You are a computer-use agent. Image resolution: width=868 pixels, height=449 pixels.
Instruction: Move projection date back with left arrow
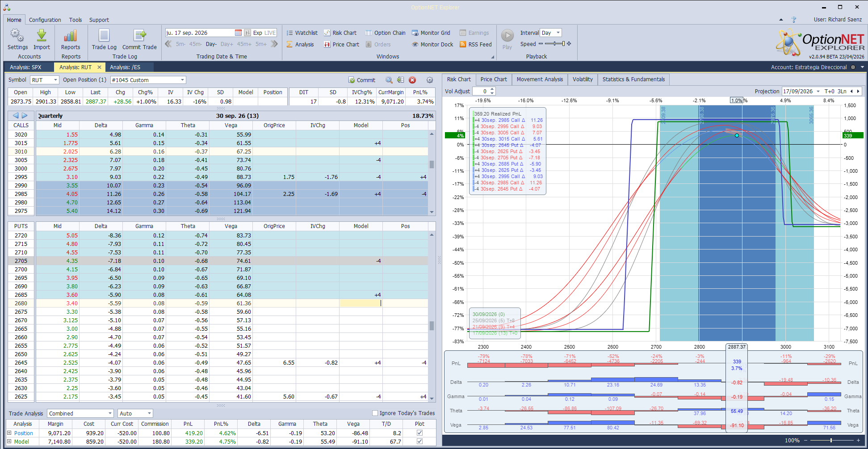(851, 91)
